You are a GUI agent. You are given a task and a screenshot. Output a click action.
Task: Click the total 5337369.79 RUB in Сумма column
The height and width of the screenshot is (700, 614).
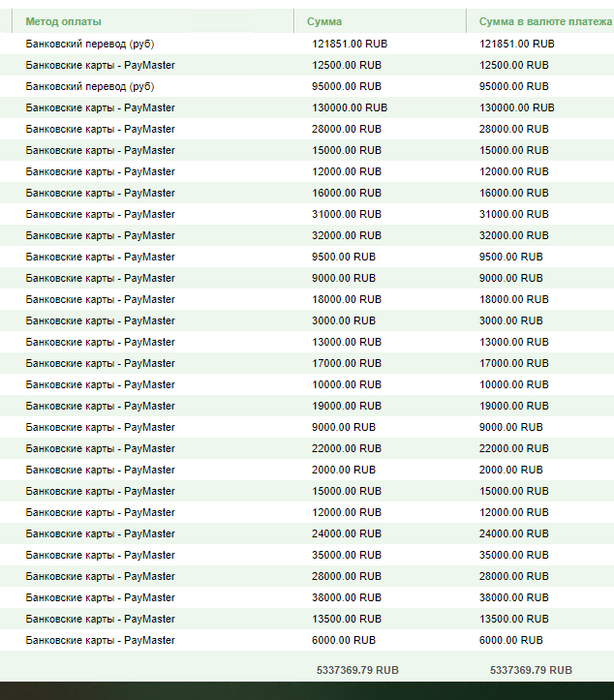tap(357, 670)
